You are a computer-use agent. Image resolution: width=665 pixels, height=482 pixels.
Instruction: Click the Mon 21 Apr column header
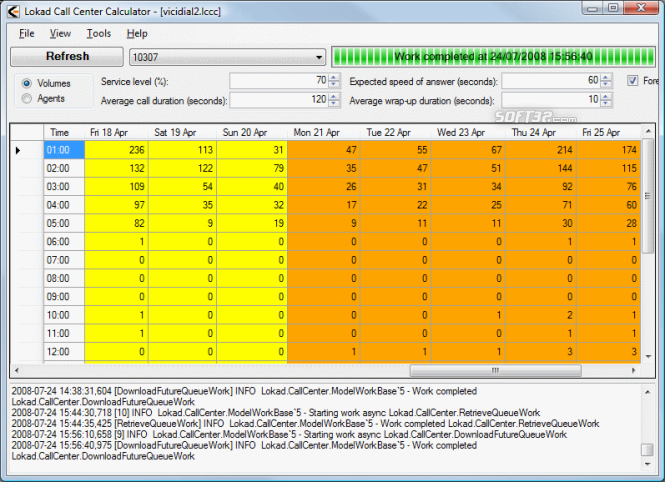[324, 132]
